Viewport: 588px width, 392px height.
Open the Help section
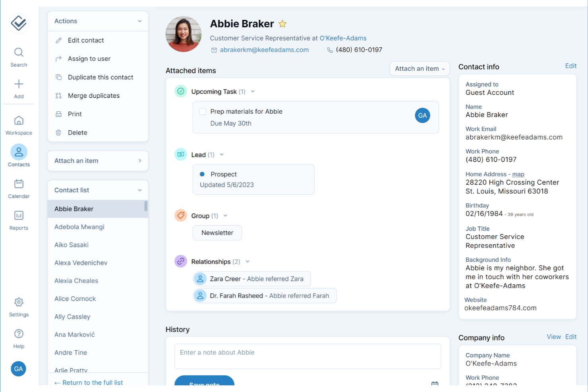(x=18, y=334)
